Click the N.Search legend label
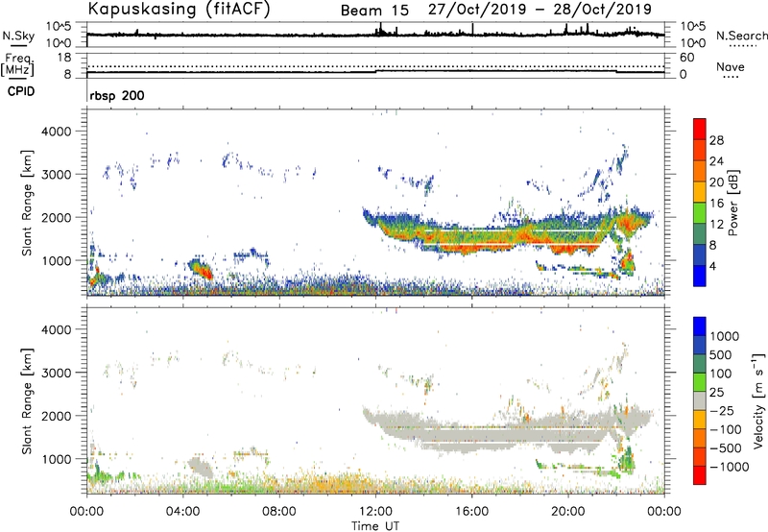This screenshot has height=532, width=768. pos(742,36)
